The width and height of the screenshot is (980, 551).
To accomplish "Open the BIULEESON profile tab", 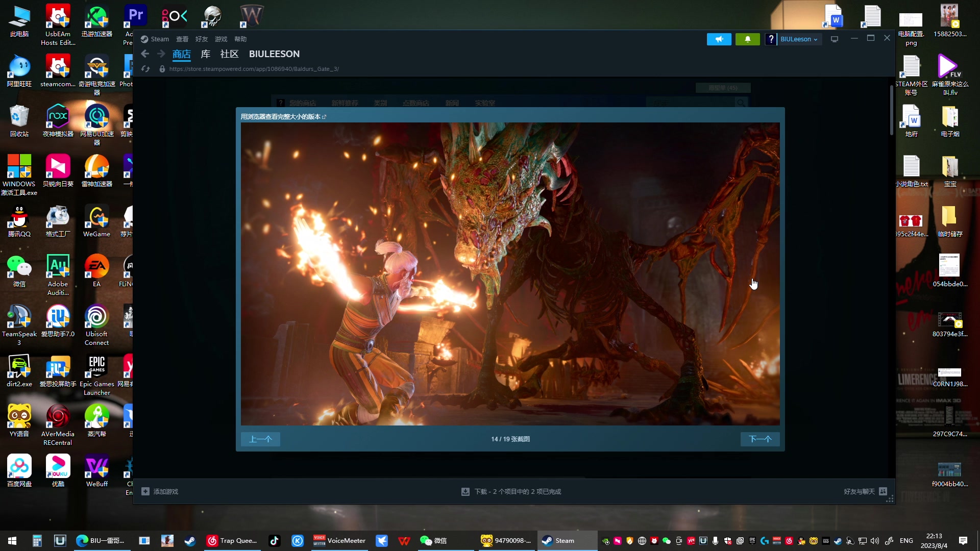I will click(274, 54).
